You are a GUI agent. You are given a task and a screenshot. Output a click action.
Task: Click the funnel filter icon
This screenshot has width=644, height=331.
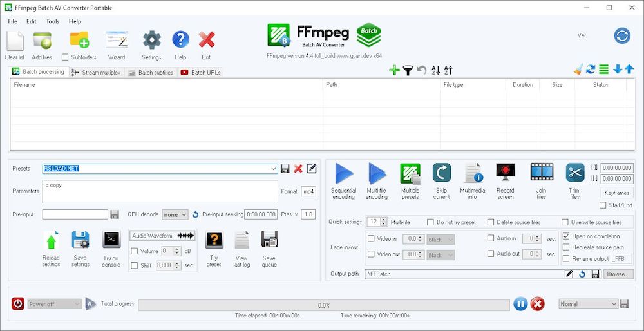[x=408, y=71]
